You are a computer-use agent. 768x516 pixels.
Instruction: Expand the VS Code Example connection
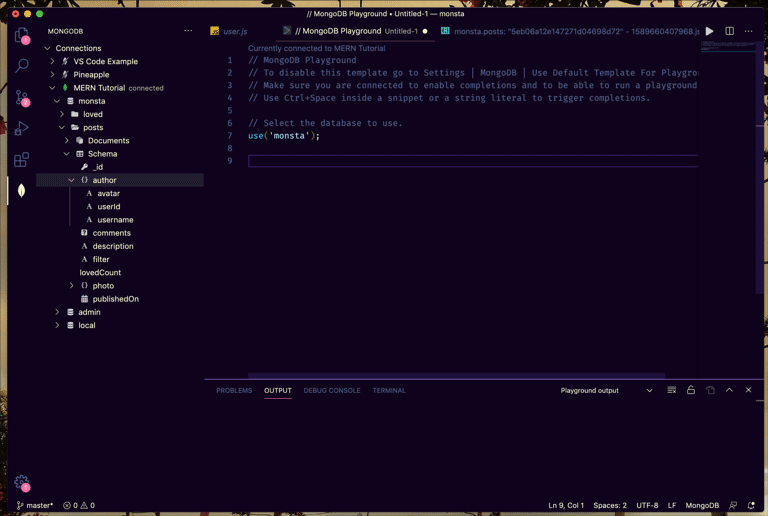tap(52, 61)
